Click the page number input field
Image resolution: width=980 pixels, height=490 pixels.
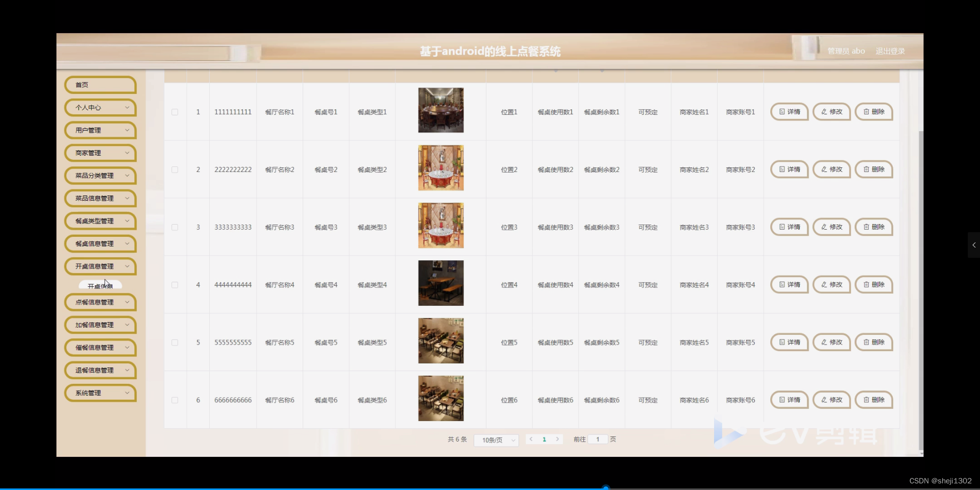tap(597, 439)
